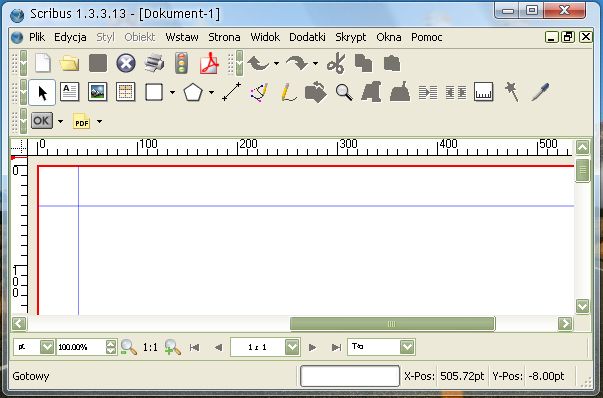Click the disabled Save icon
The image size is (603, 398).
click(98, 63)
